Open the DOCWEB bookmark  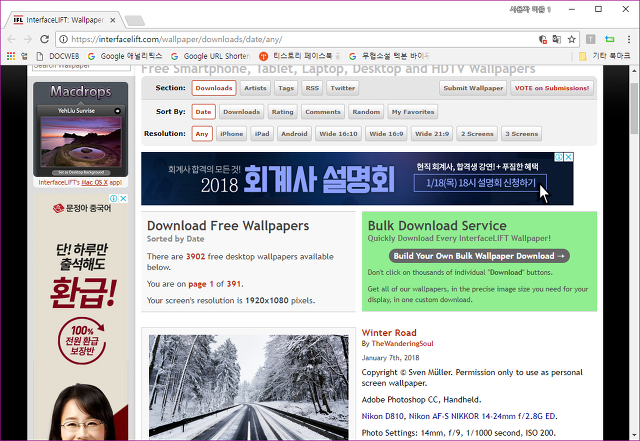[58, 56]
